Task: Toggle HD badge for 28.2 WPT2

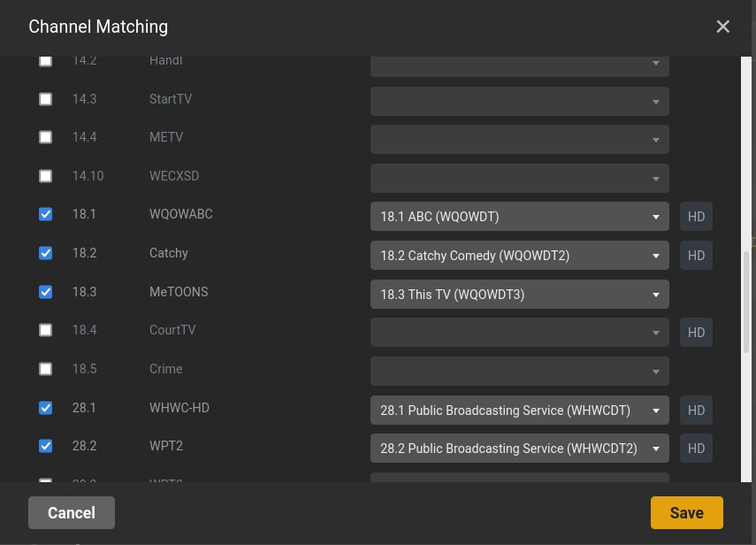Action: click(x=696, y=449)
